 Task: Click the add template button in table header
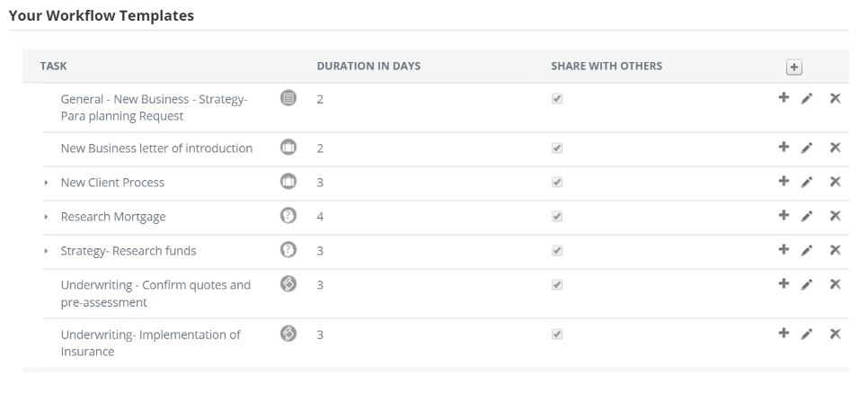pos(793,67)
